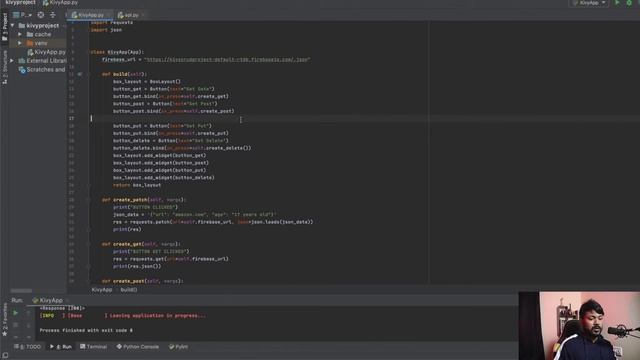Expand the venv folder
Screen dimensions: 640x360
20,43
